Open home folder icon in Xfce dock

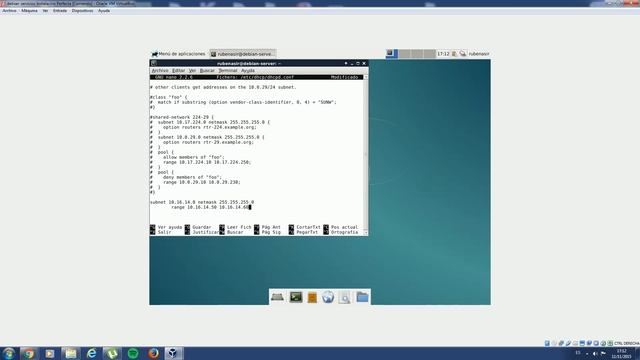click(x=362, y=297)
